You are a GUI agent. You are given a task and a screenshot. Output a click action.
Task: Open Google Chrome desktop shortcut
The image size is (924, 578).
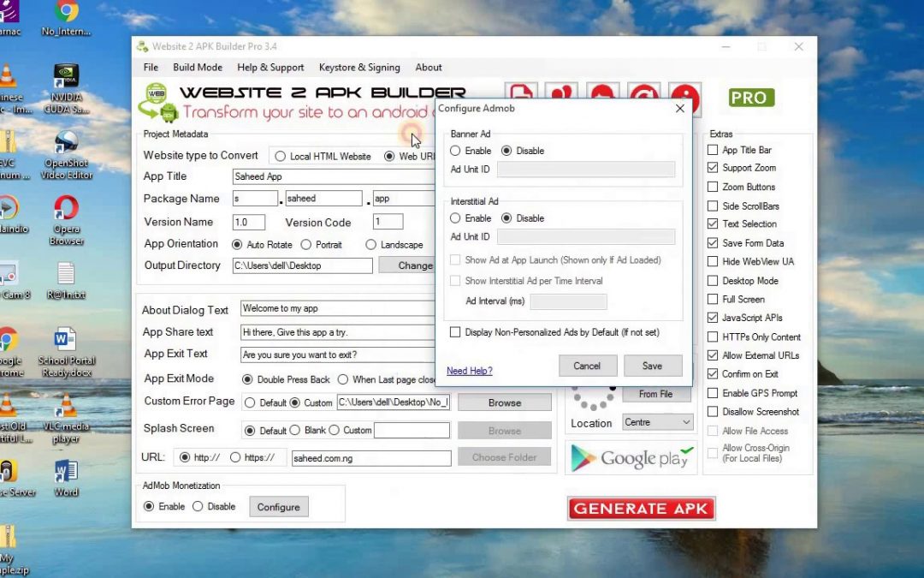coord(9,352)
